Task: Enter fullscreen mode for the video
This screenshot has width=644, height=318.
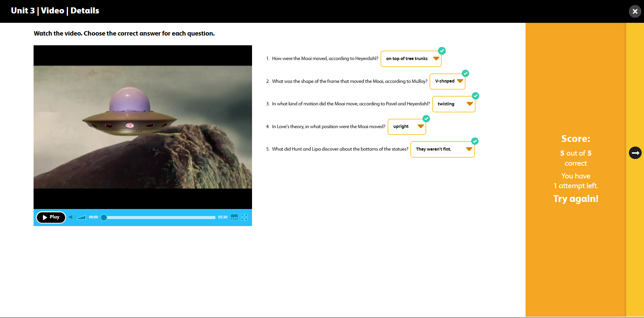Action: tap(244, 217)
